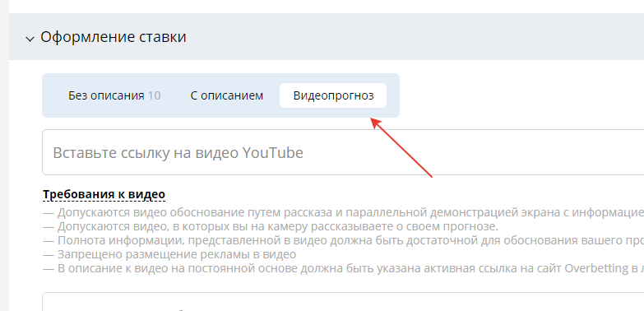Click the Запрещено размещение рекламы в видео line

pos(169,254)
